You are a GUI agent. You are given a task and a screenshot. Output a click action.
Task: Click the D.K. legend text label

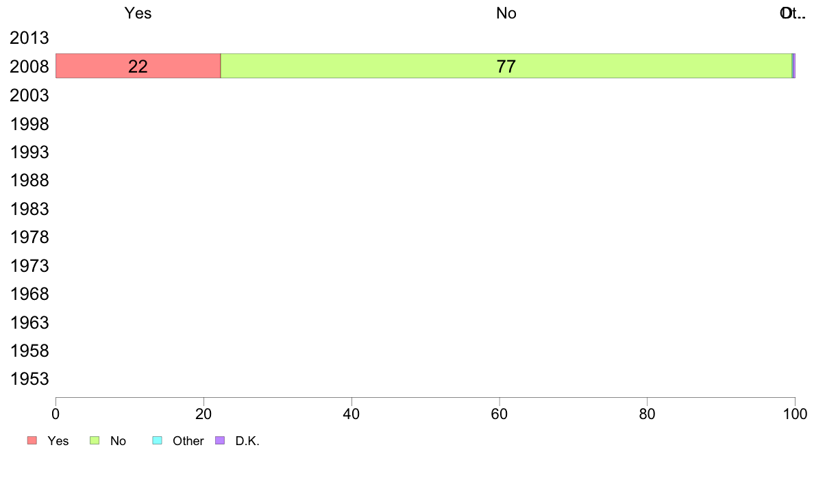(247, 441)
